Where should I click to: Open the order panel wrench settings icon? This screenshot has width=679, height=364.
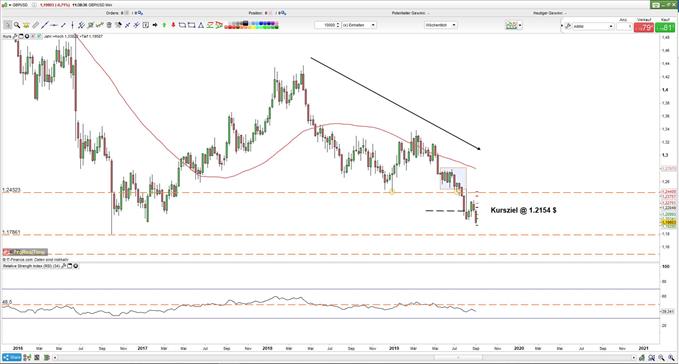click(x=568, y=26)
